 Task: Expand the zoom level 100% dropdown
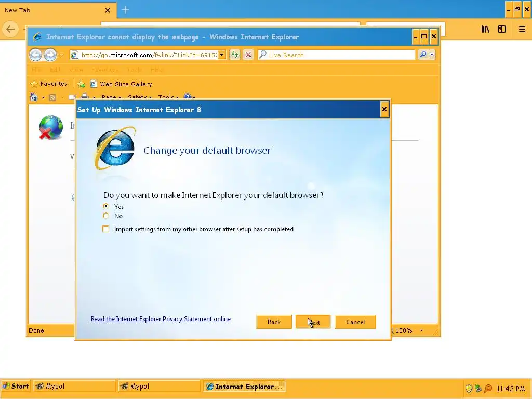pyautogui.click(x=421, y=330)
